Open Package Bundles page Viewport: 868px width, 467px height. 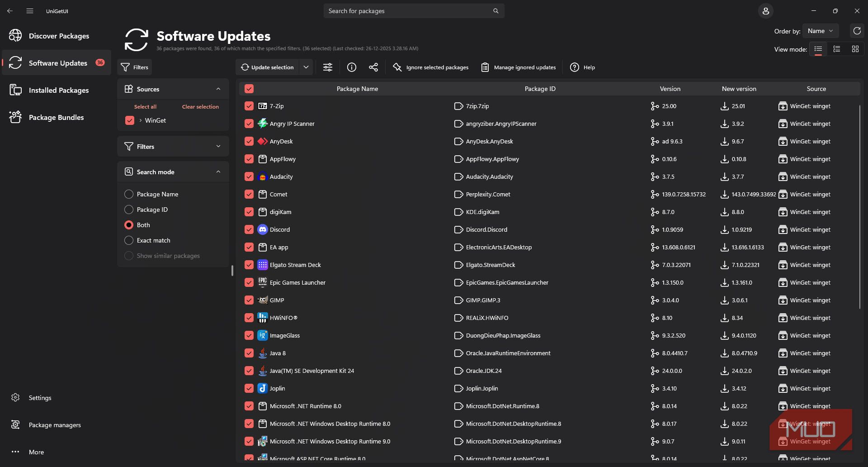(57, 117)
